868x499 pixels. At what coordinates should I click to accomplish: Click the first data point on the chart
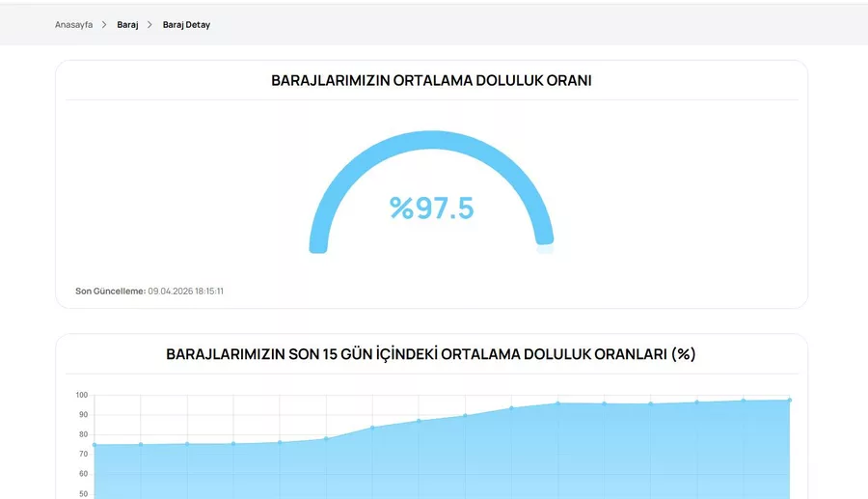pyautogui.click(x=95, y=445)
